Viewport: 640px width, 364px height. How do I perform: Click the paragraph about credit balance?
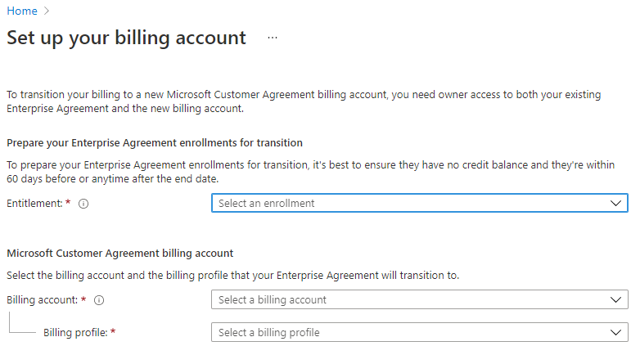coord(309,172)
